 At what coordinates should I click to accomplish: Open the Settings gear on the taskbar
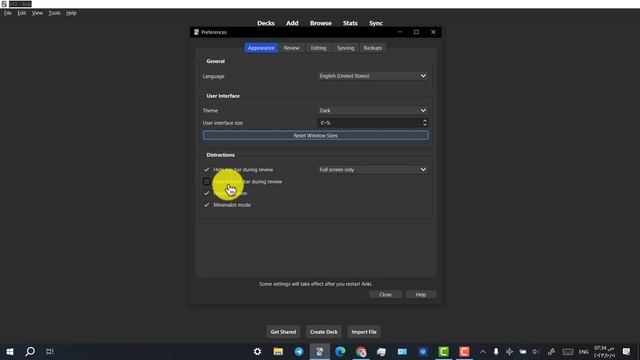pyautogui.click(x=258, y=351)
